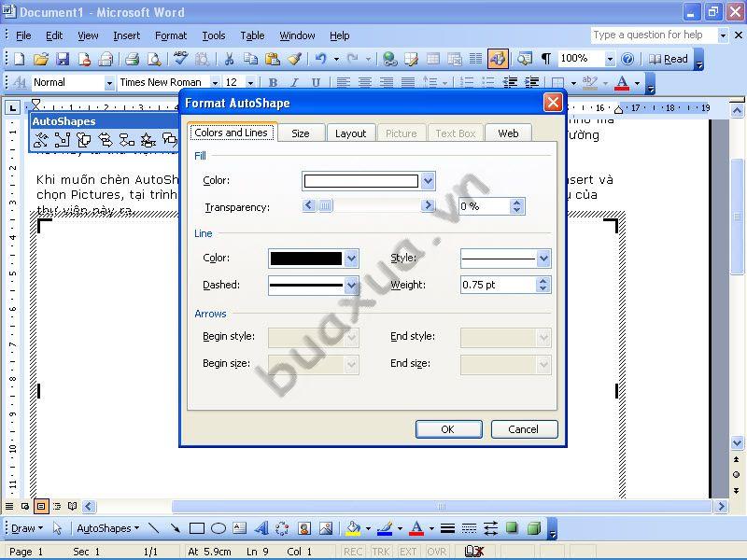The height and width of the screenshot is (560, 747).
Task: Open the Draw menu button
Action: [x=27, y=528]
